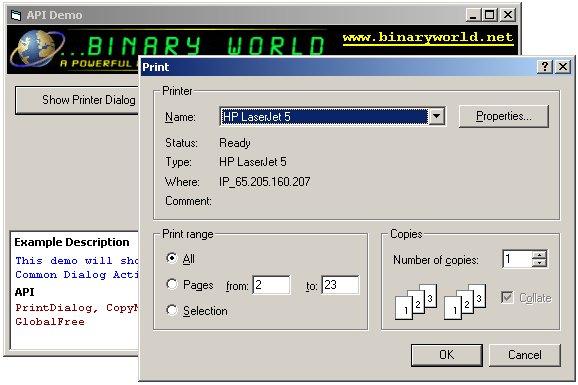Viewport: 578px width, 385px height.
Task: Click the globe logo in the Binary World banner
Action: (36, 49)
